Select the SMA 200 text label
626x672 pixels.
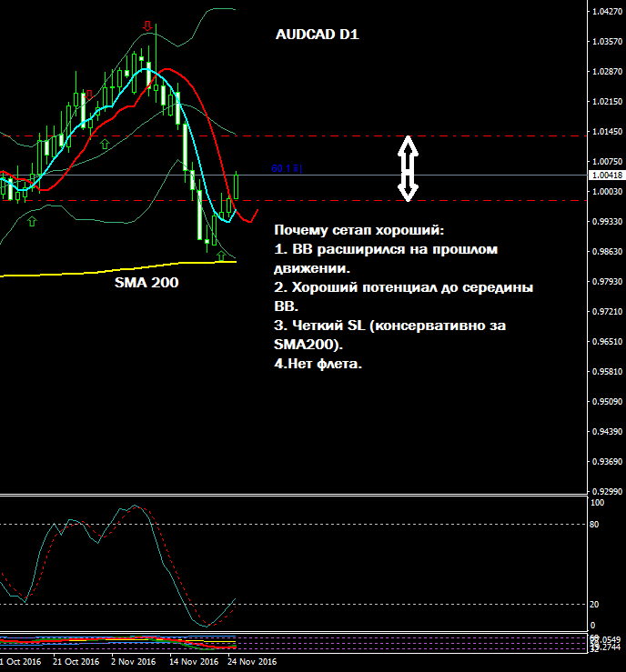point(146,283)
